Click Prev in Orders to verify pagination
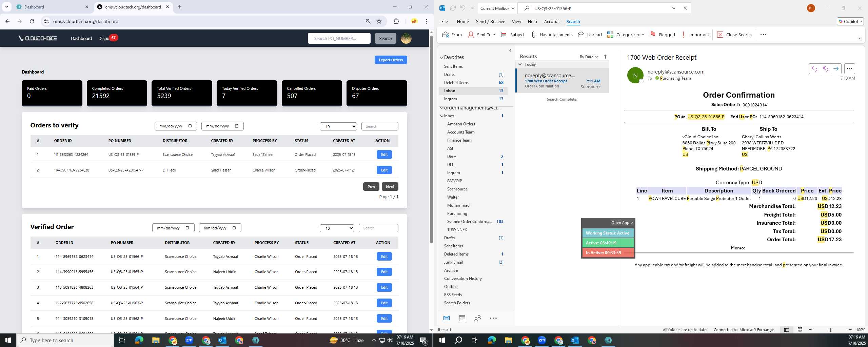The image size is (868, 347). (371, 187)
